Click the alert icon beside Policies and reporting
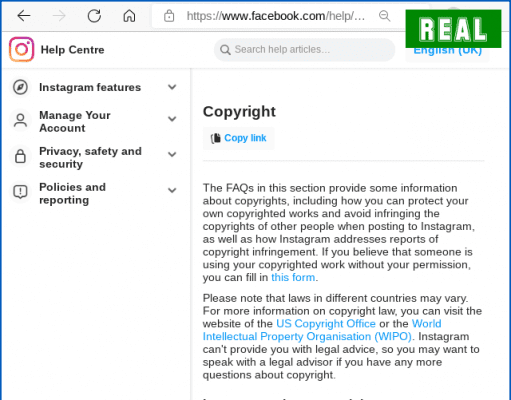The image size is (511, 400). click(x=20, y=192)
